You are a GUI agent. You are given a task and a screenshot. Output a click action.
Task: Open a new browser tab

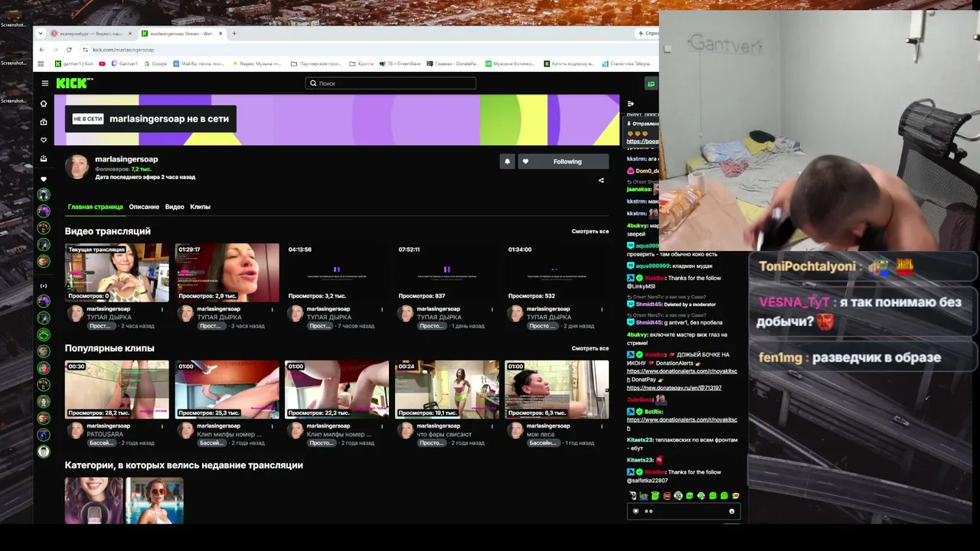click(234, 34)
